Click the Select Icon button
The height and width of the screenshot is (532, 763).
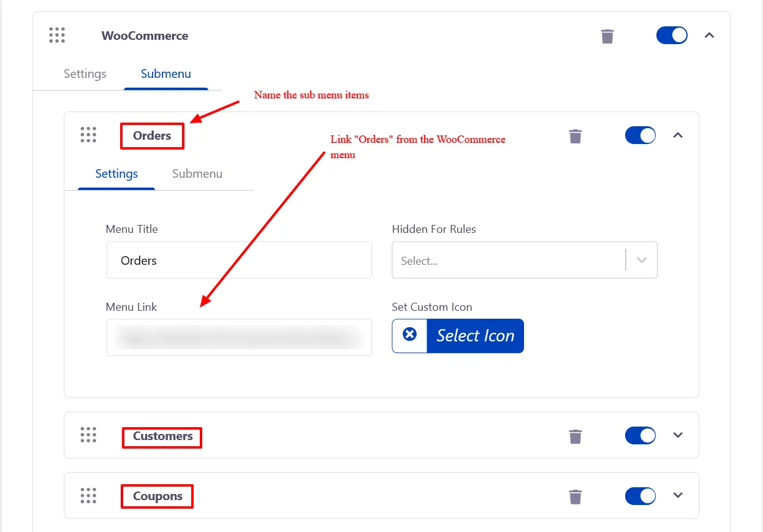(476, 336)
